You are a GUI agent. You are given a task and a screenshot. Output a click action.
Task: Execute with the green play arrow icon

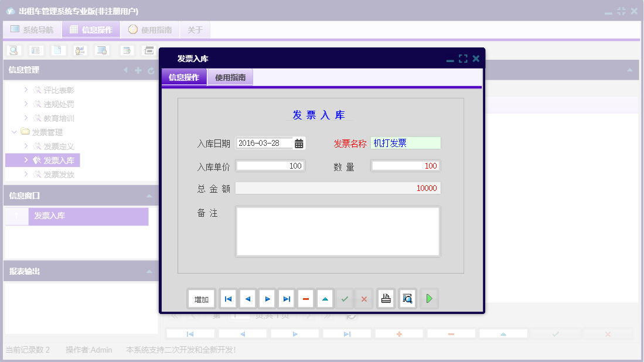[428, 298]
